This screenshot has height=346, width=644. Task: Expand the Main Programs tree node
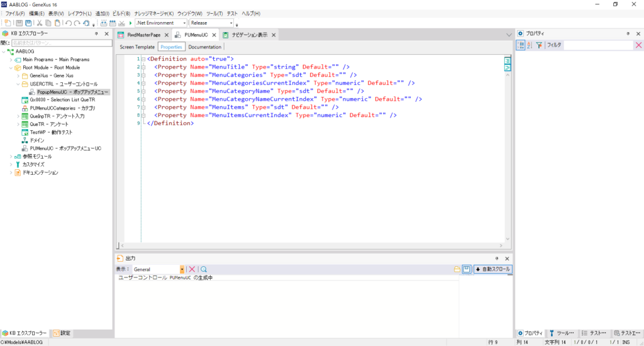(11, 60)
